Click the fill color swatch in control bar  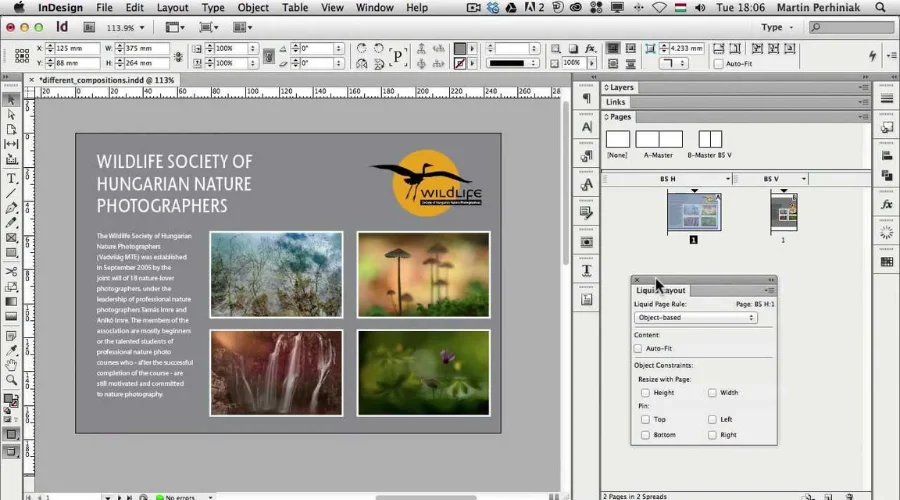[x=460, y=49]
